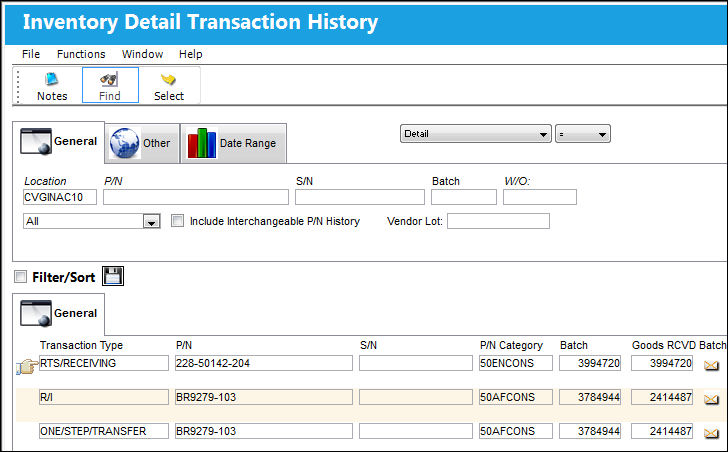
Task: Open the Detail dropdown list
Action: pos(476,134)
